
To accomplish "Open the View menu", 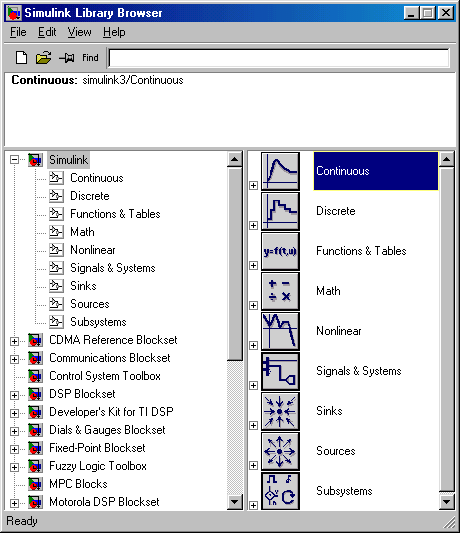I will click(x=80, y=32).
